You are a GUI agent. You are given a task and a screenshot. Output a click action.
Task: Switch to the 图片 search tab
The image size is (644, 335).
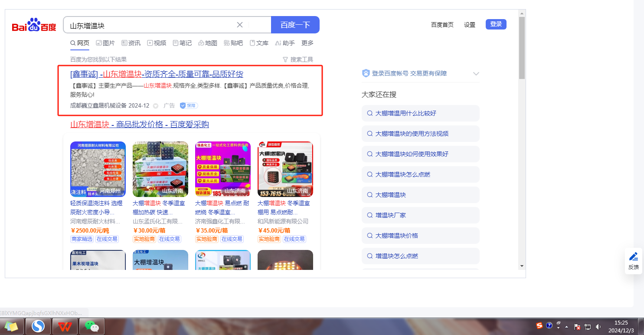click(105, 43)
